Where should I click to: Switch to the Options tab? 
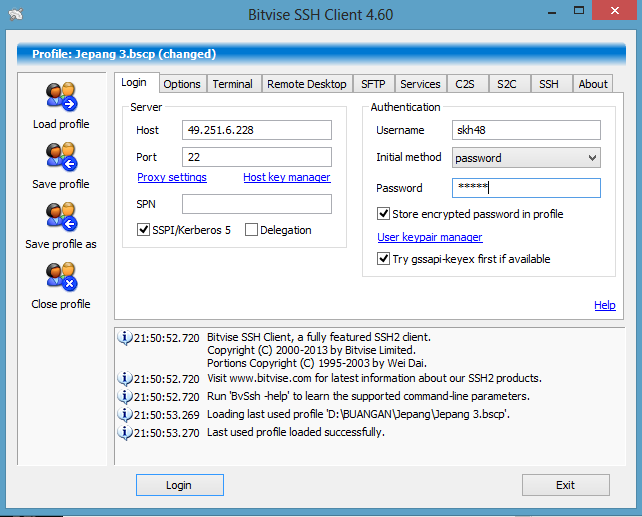[182, 84]
